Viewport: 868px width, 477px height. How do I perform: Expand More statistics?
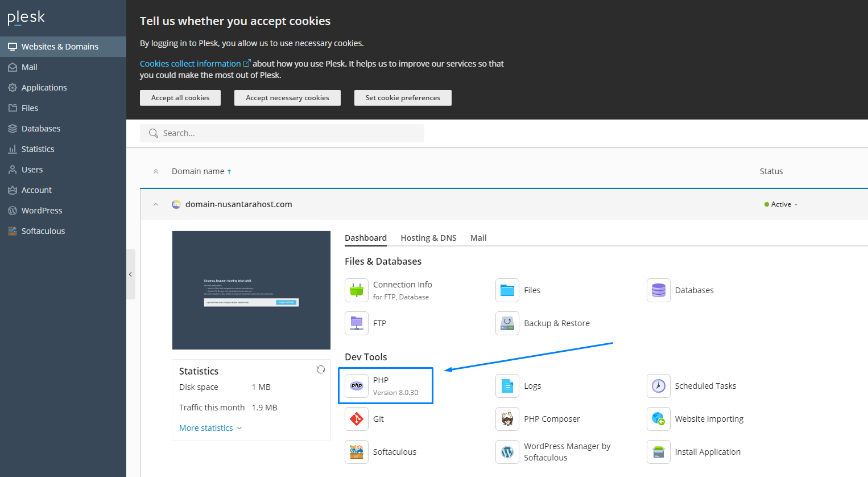[210, 428]
